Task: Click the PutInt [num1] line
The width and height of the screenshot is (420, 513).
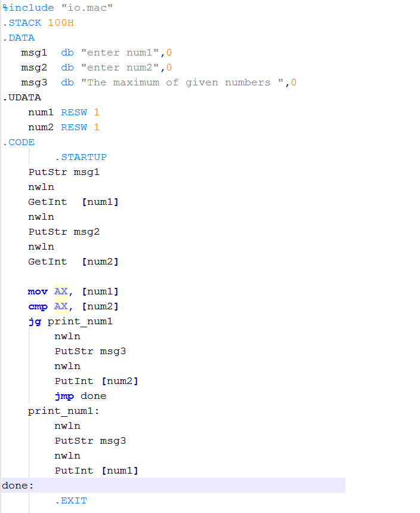Action: (x=97, y=471)
